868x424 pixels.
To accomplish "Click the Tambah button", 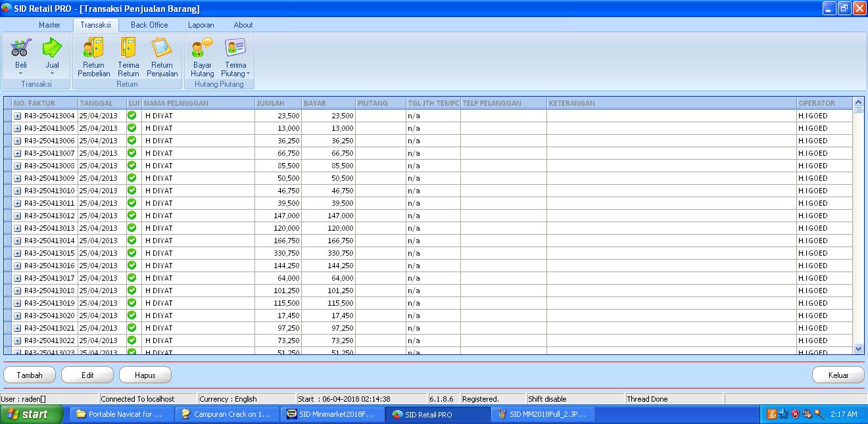I will [30, 375].
